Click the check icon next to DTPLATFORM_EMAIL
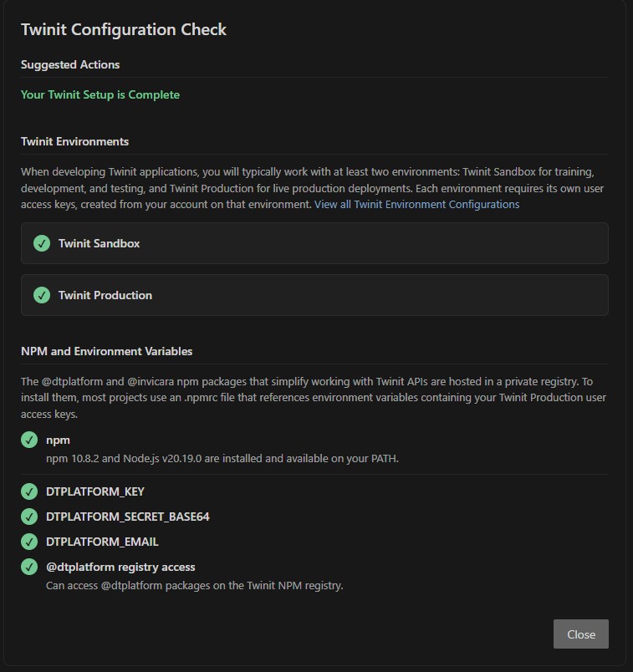Screen dimensions: 633x672 coord(29,542)
